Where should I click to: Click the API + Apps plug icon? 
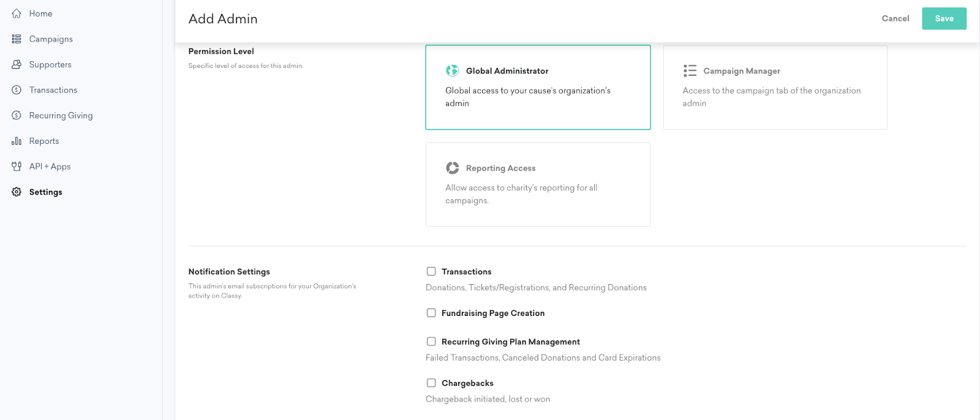[17, 167]
